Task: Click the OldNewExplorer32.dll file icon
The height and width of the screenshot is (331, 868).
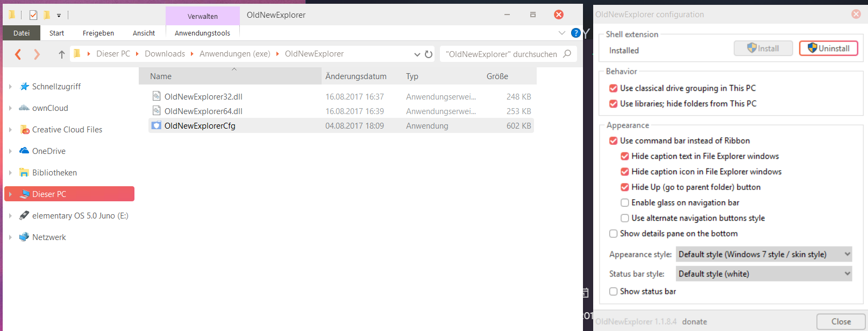Action: [156, 96]
